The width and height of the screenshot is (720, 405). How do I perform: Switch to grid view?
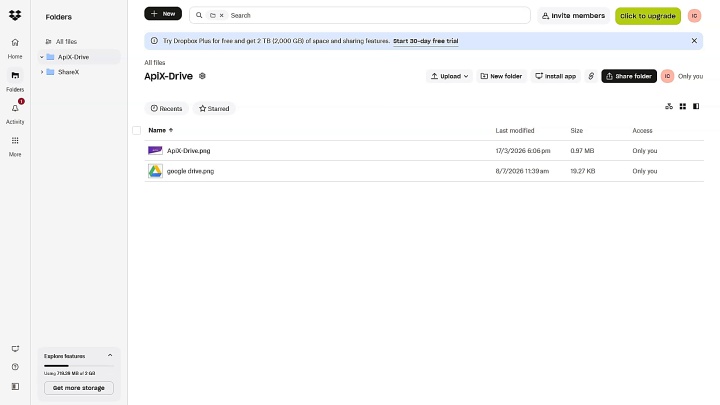pyautogui.click(x=683, y=107)
